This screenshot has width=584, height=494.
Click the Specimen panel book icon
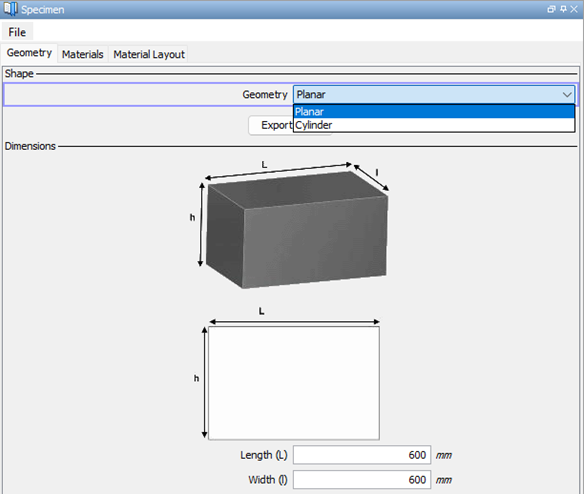tap(10, 9)
